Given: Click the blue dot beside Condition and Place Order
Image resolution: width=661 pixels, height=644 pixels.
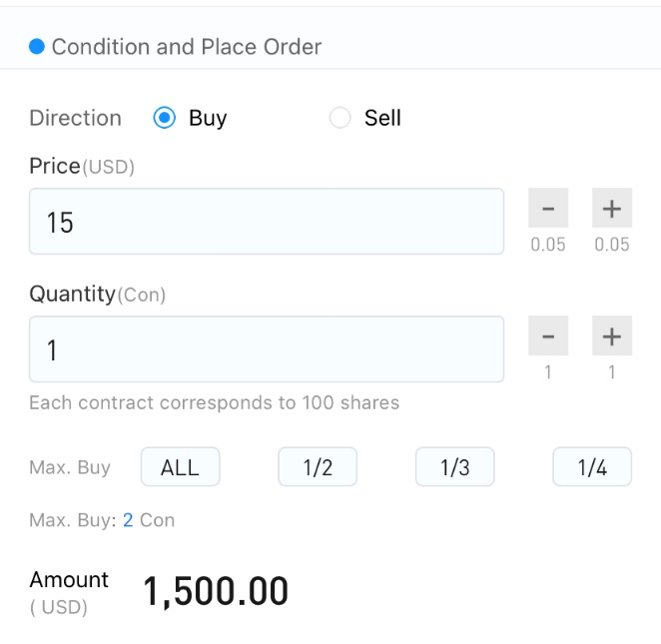Looking at the screenshot, I should 37,46.
